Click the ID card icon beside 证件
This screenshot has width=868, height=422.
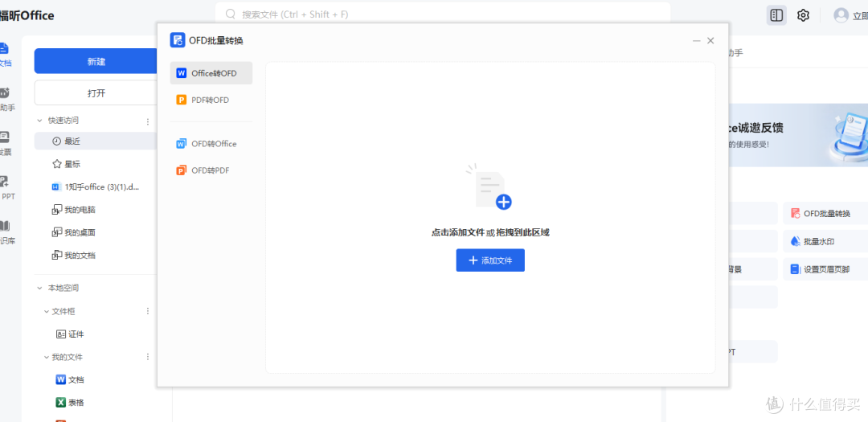[61, 334]
